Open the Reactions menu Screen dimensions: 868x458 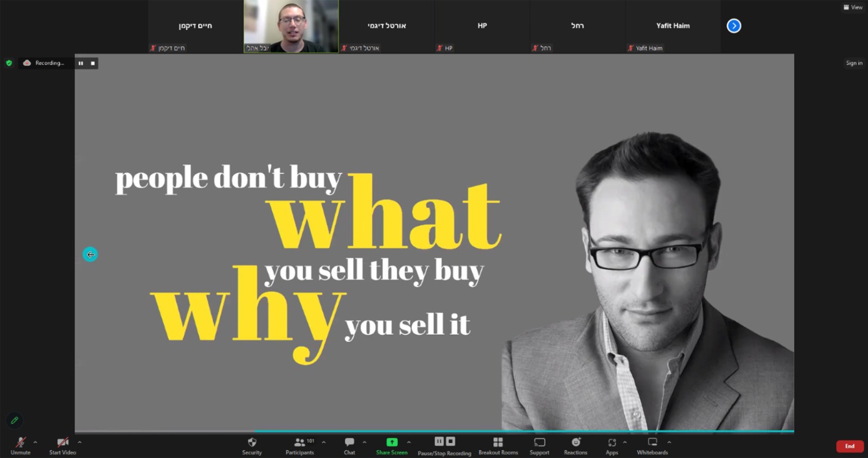576,446
